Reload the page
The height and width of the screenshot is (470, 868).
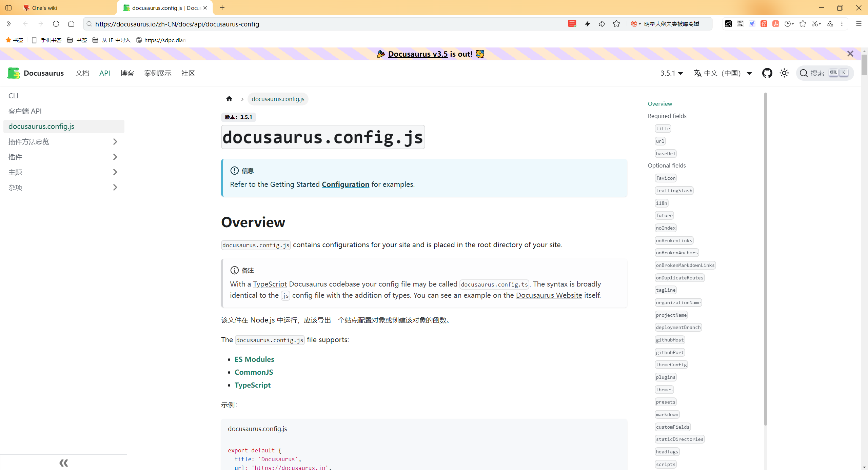coord(56,24)
